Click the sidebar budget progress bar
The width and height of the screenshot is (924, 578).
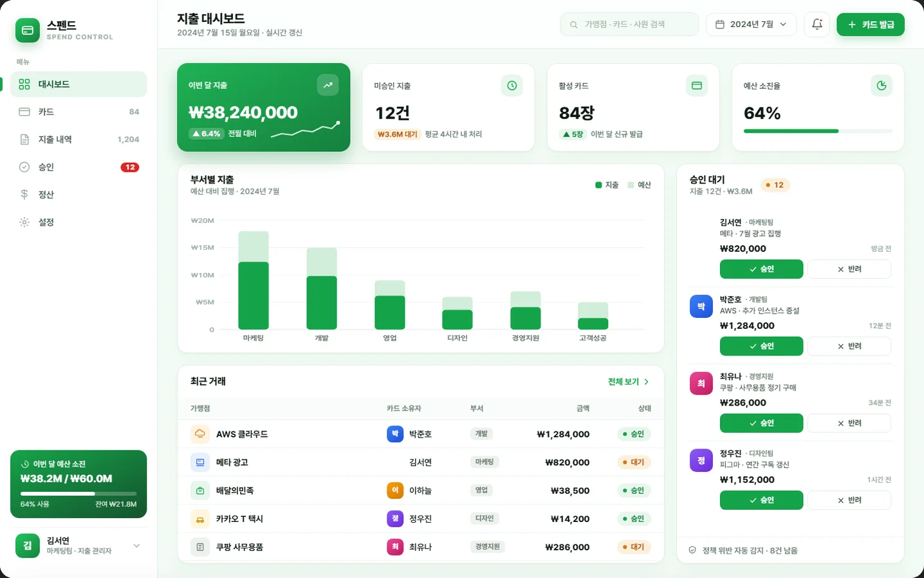[79, 494]
